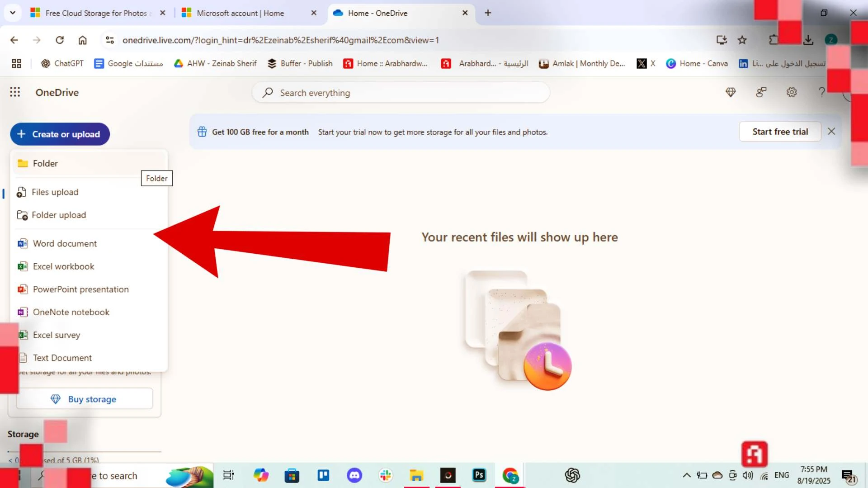Open AHW - Zeinab Sherif Drive bookmark
This screenshot has width=868, height=488.
coord(215,64)
